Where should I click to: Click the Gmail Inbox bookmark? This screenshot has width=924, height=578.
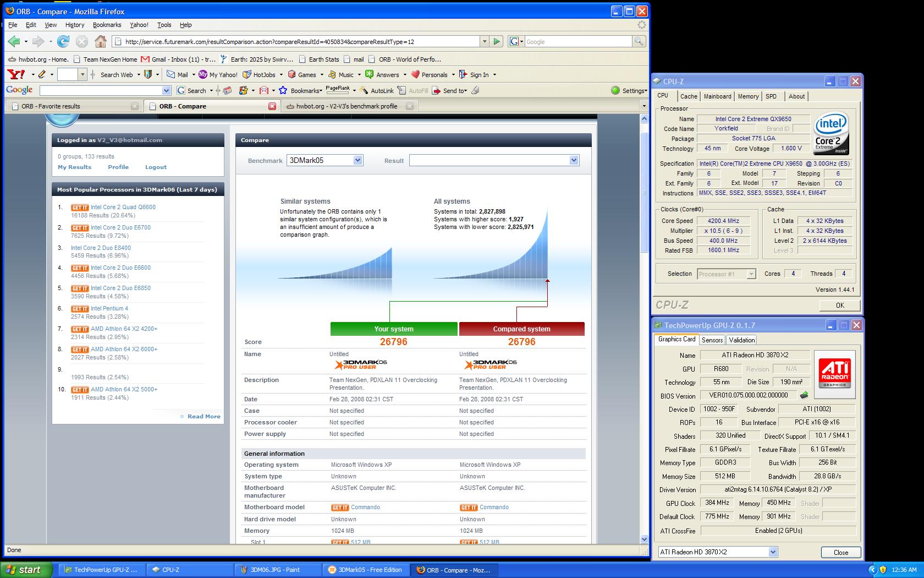coord(178,59)
